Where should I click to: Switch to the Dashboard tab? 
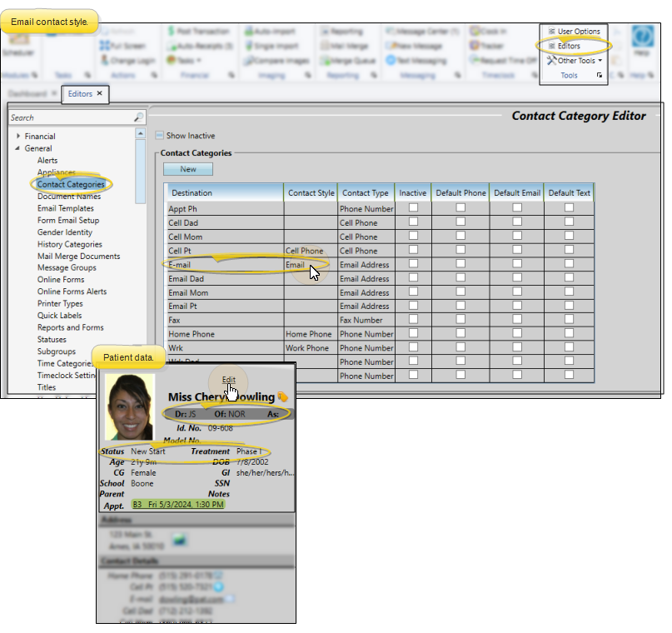[27, 94]
